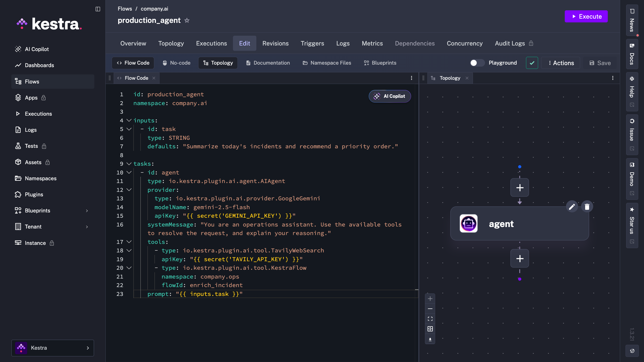Open the News side panel

tap(632, 20)
